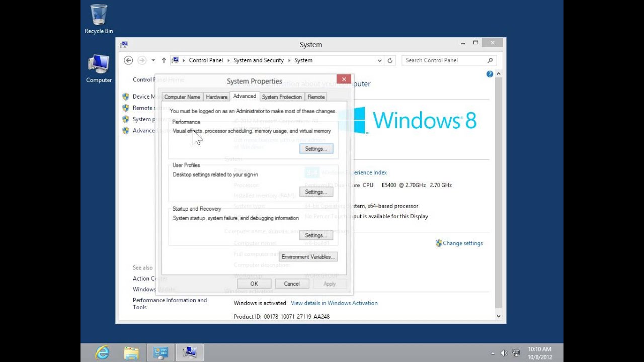The image size is (644, 362).
Task: Select the Computer desktop icon
Action: pyautogui.click(x=99, y=69)
